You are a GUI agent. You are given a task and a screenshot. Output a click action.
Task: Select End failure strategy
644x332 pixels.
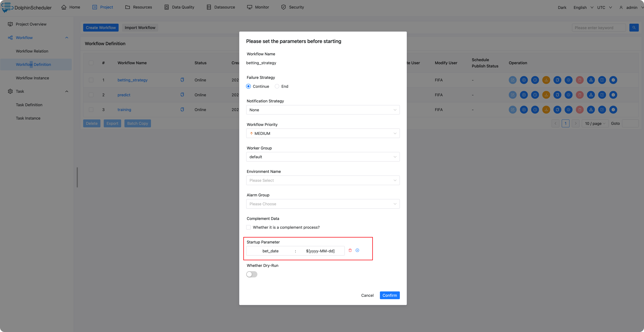tap(277, 86)
